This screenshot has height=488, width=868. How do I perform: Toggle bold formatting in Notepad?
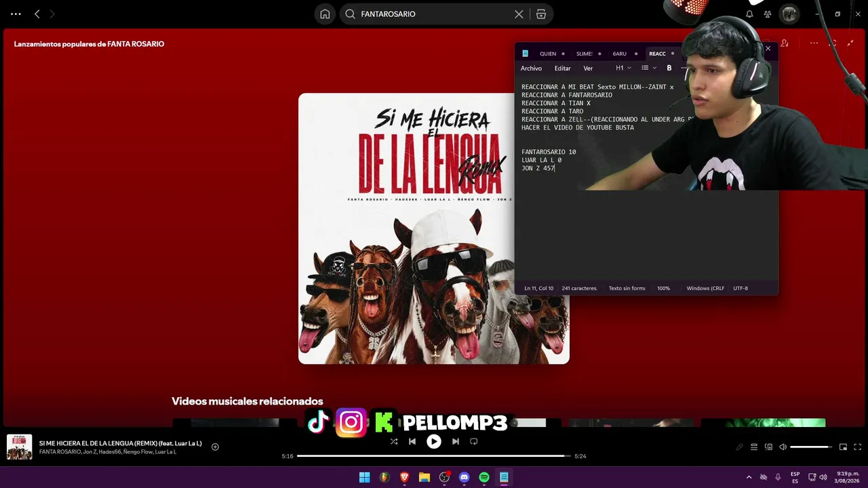point(669,68)
